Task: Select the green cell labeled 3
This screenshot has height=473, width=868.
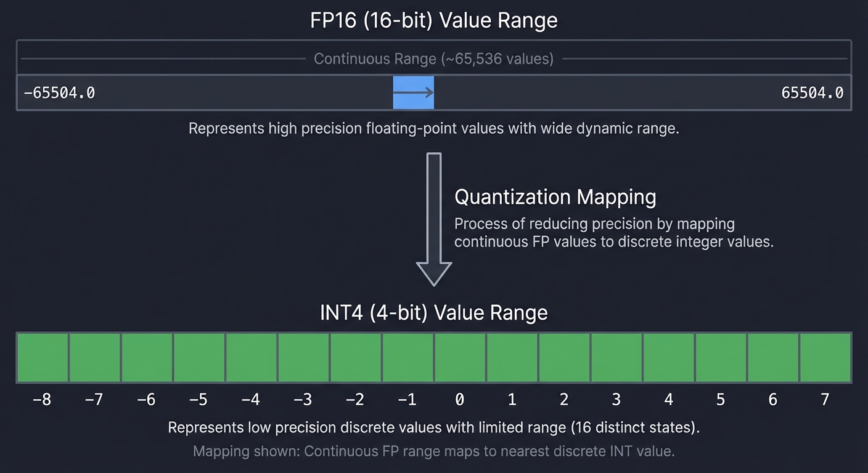Action: pyautogui.click(x=616, y=357)
